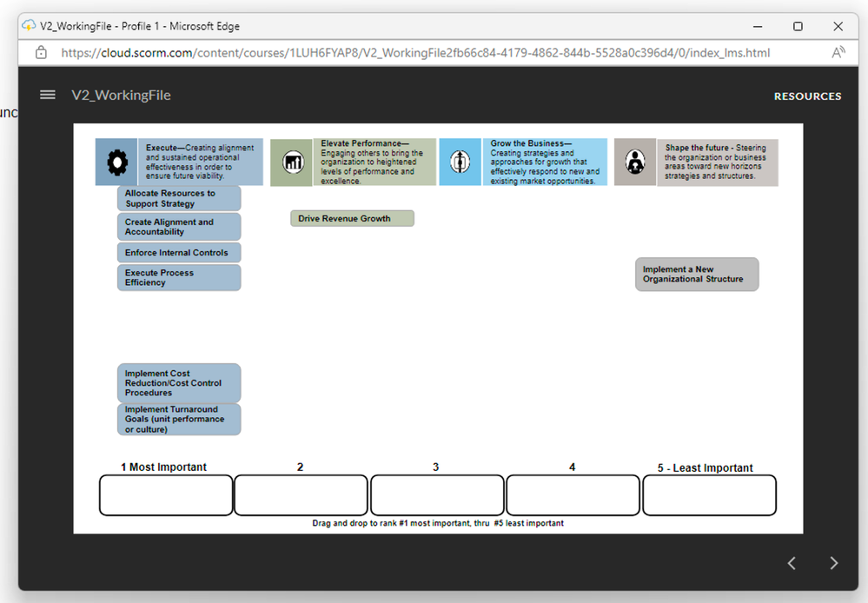Click the Elevate Performance description text
The image size is (868, 603).
coord(372,162)
